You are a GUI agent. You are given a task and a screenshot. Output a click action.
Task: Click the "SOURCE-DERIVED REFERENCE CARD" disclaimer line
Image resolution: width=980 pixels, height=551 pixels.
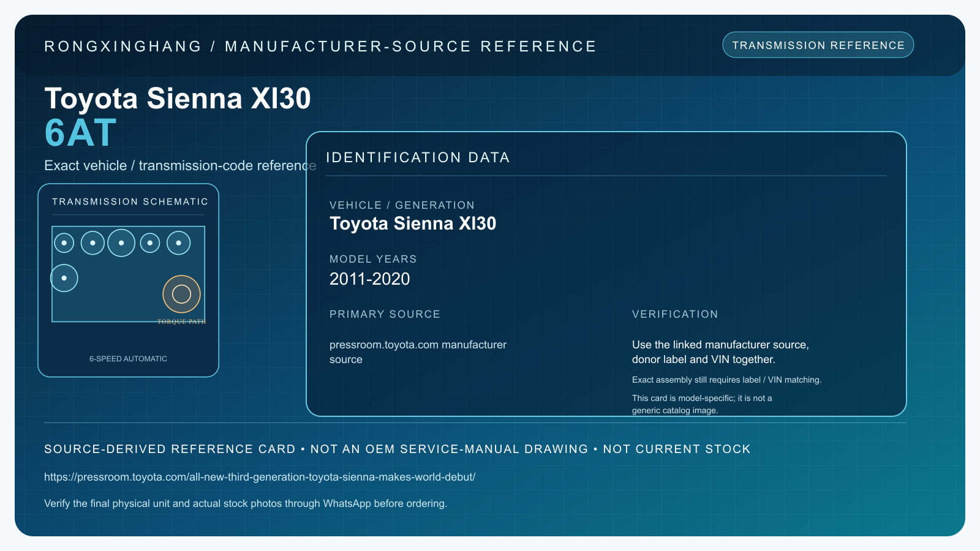(x=398, y=449)
